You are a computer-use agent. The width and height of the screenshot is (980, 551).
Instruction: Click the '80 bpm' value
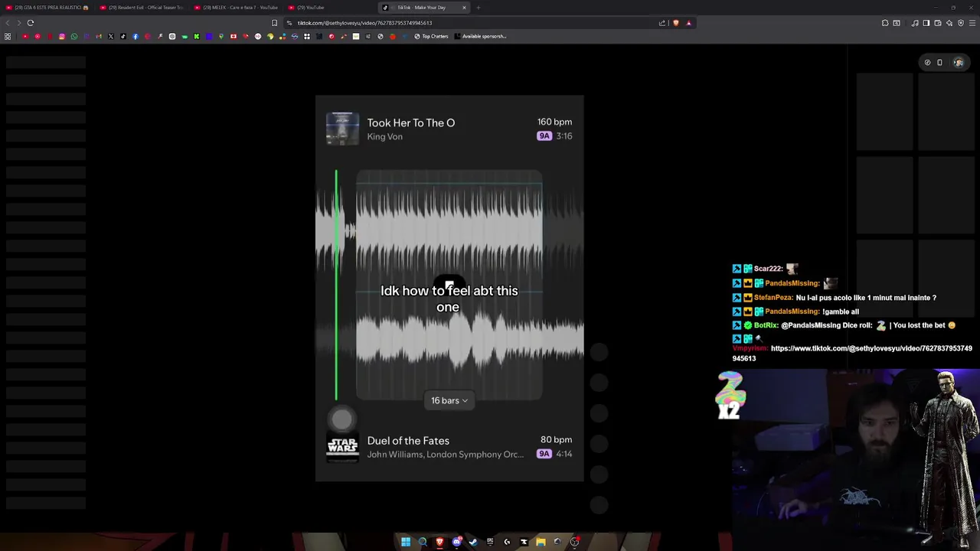pyautogui.click(x=556, y=439)
